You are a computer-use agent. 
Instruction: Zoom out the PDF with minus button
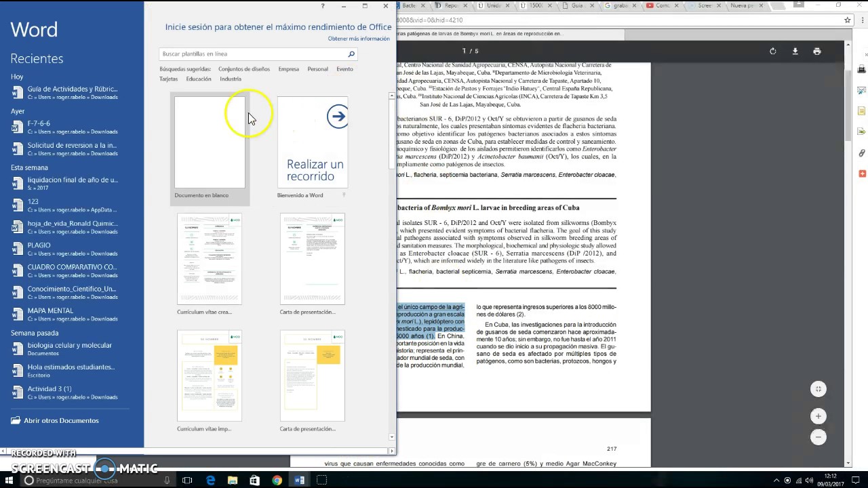818,437
